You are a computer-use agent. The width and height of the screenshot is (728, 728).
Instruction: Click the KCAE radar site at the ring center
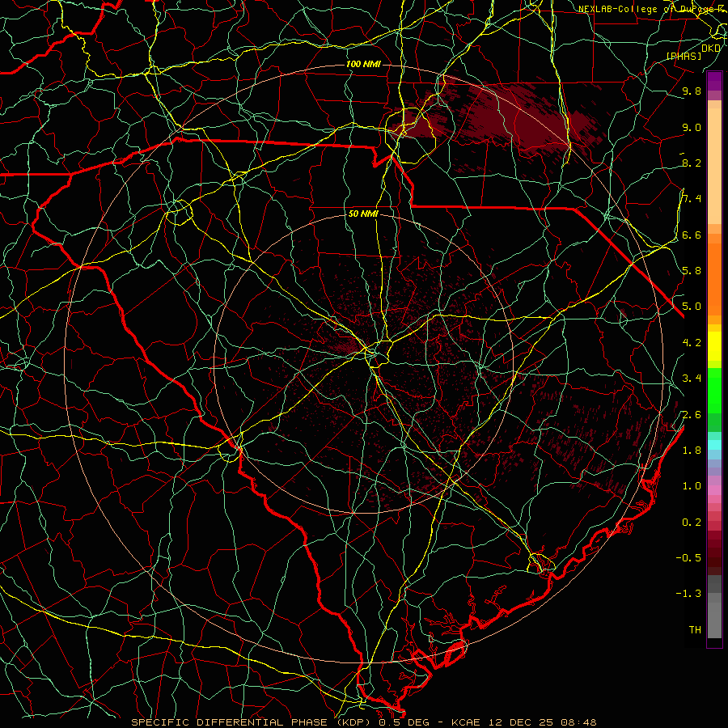click(x=365, y=364)
